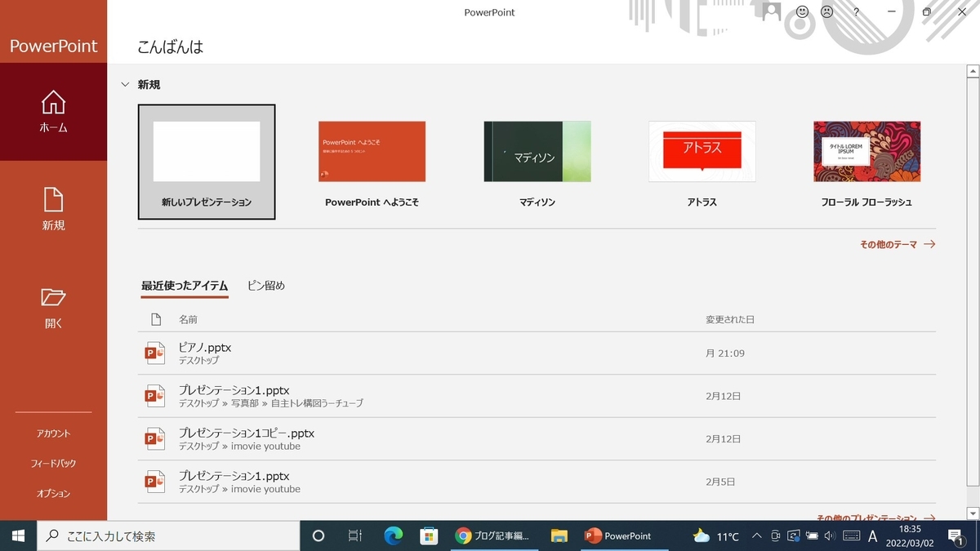Open プレゼンテーション1.pptx in 自主トレ構図 folder
Image resolution: width=980 pixels, height=551 pixels.
point(538,396)
